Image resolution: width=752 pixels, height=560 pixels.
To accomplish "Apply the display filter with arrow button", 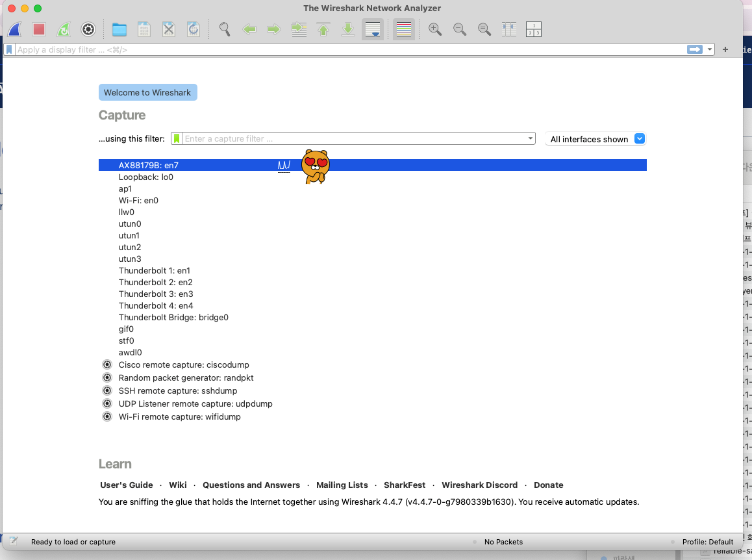I will (x=694, y=49).
